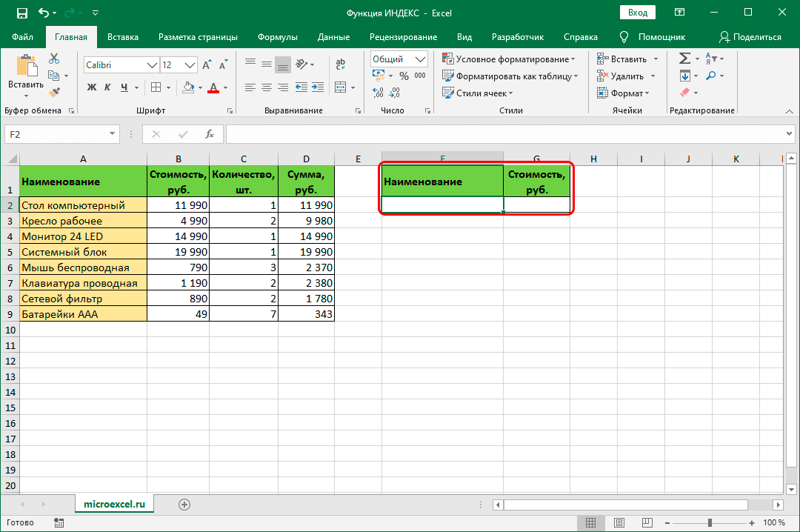This screenshot has width=800, height=532.
Task: Click the Cut scissors icon
Action: click(x=54, y=59)
